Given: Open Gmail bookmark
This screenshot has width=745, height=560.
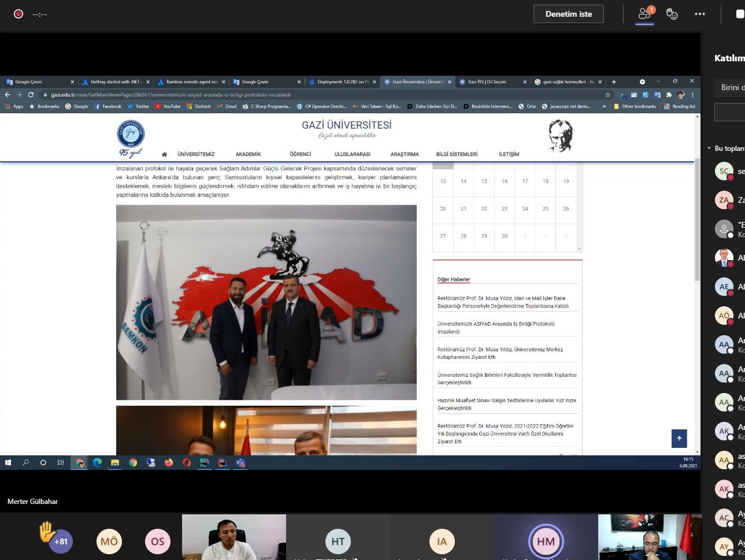Looking at the screenshot, I should (227, 106).
